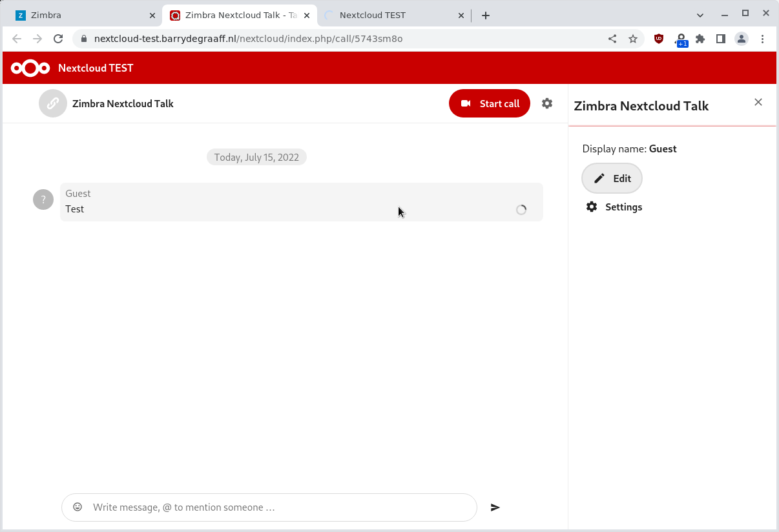Click the address bar URL
The image size is (779, 532).
tap(248, 39)
